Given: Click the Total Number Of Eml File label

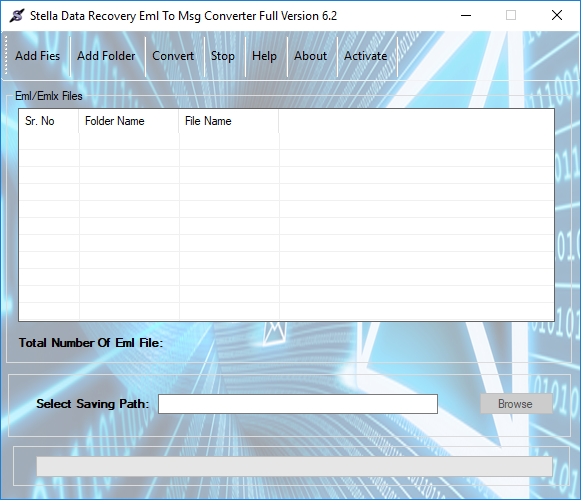Looking at the screenshot, I should tap(91, 343).
